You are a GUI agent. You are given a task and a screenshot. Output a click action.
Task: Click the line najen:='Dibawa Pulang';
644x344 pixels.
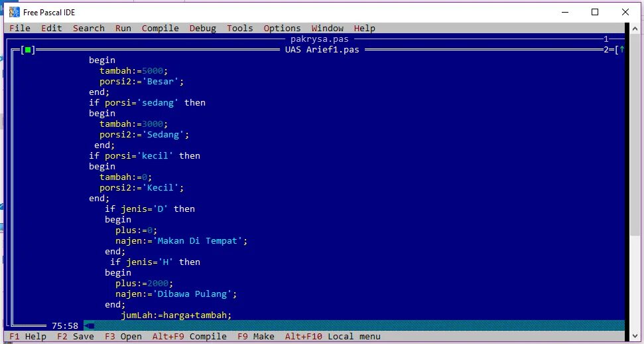(176, 294)
